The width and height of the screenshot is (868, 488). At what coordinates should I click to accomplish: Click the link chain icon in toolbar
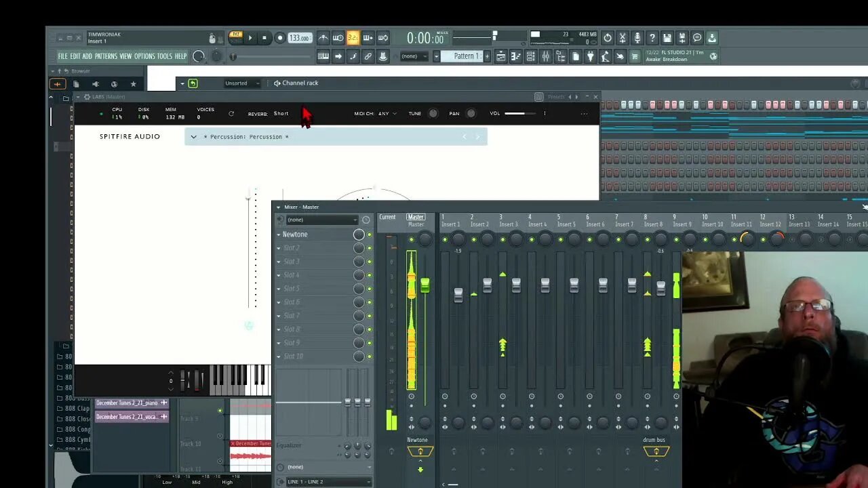click(368, 56)
